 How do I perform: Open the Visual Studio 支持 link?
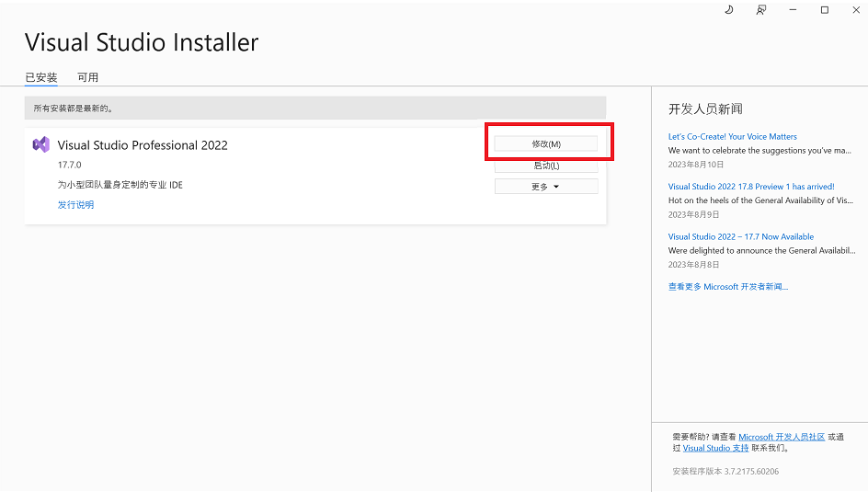click(715, 448)
